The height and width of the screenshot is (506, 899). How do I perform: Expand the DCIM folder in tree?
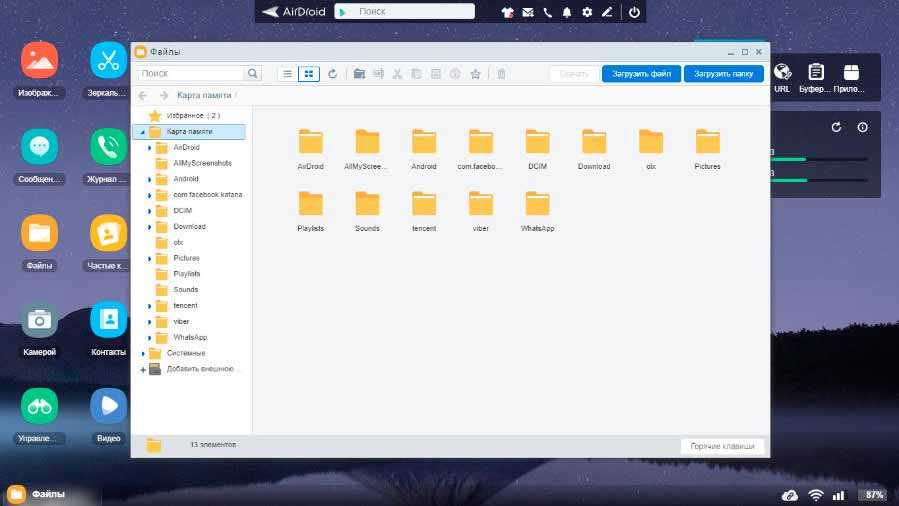click(x=150, y=211)
